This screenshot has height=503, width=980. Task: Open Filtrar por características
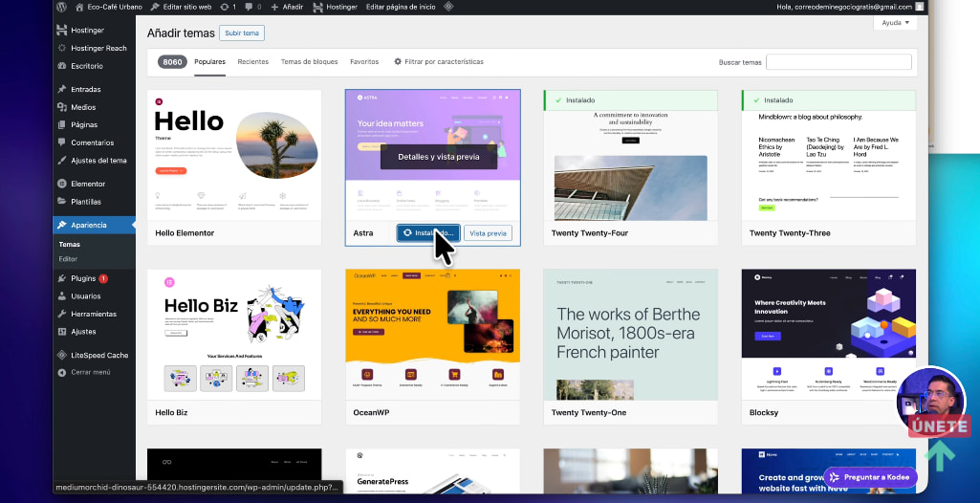[439, 62]
